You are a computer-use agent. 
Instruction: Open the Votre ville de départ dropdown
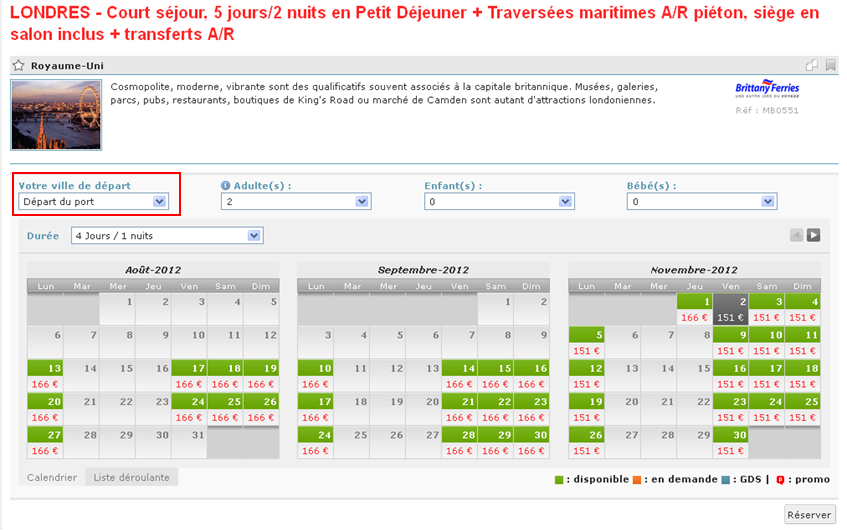(x=94, y=202)
